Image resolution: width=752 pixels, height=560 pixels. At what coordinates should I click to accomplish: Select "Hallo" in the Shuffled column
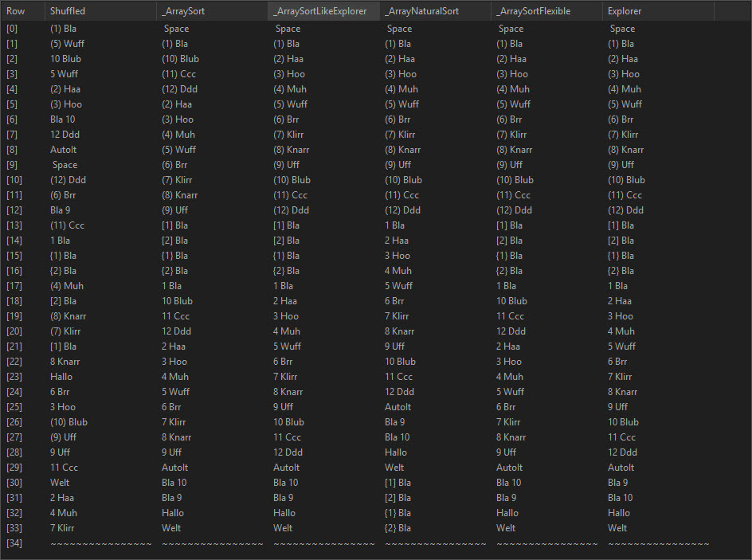(61, 377)
